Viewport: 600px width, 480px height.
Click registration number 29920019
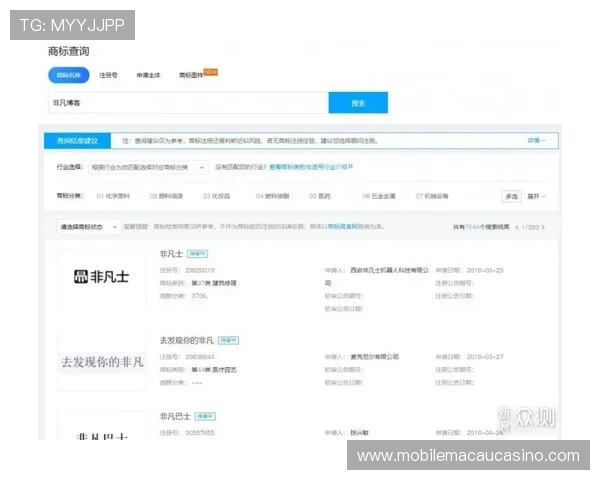click(200, 270)
